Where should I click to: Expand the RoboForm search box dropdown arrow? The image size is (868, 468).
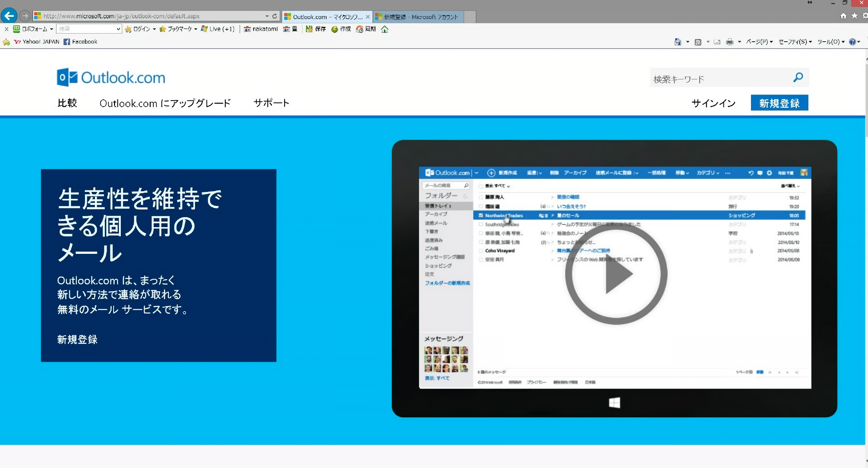click(118, 29)
